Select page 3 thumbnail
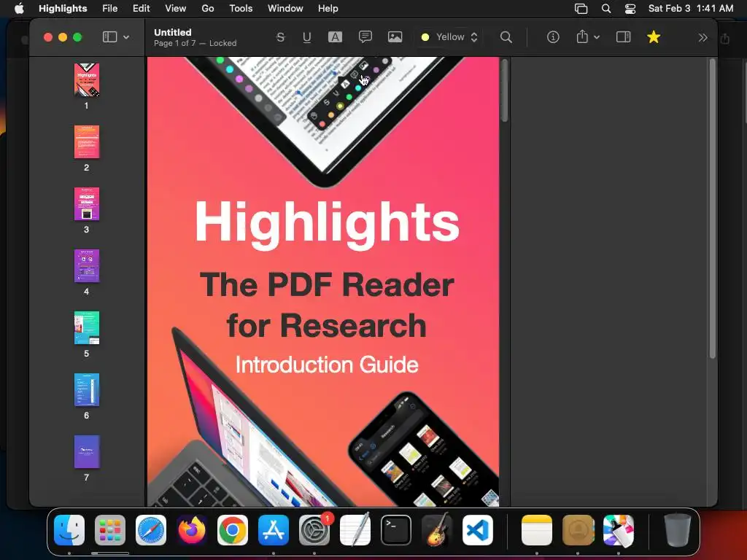This screenshot has width=747, height=560. (x=87, y=204)
